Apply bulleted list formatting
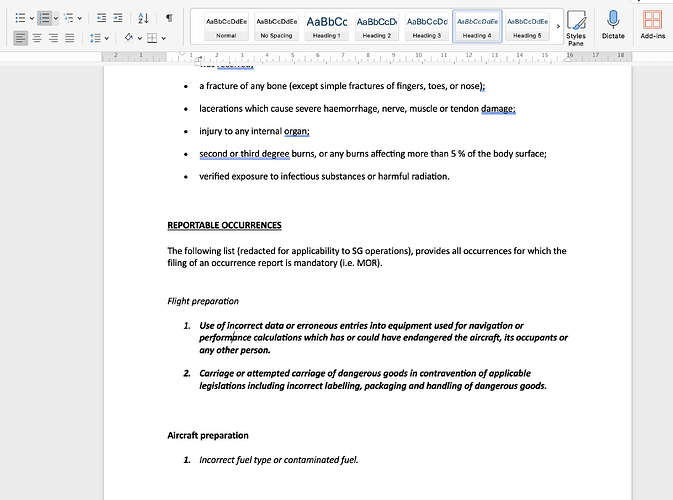The height and width of the screenshot is (500, 673). (x=20, y=18)
